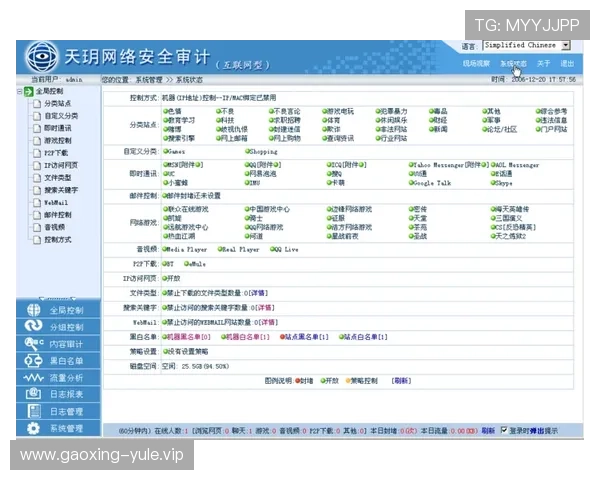Select the 流量分析 sidebar menu label

tap(67, 378)
